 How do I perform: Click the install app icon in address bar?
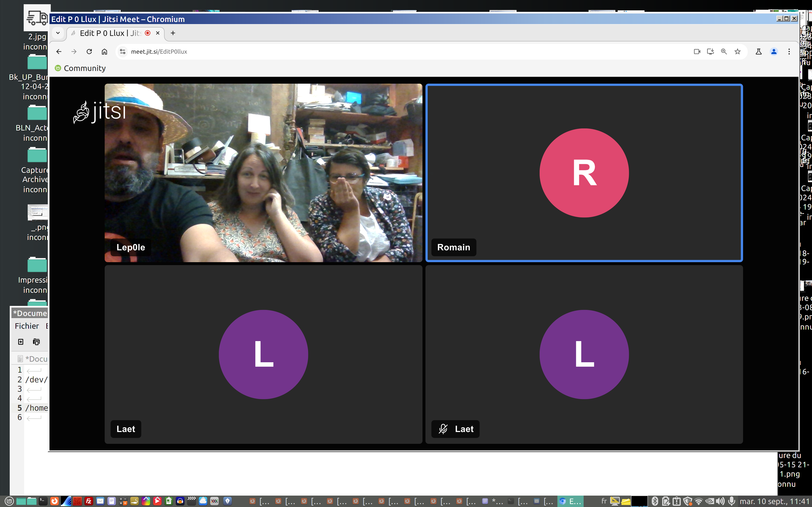710,52
